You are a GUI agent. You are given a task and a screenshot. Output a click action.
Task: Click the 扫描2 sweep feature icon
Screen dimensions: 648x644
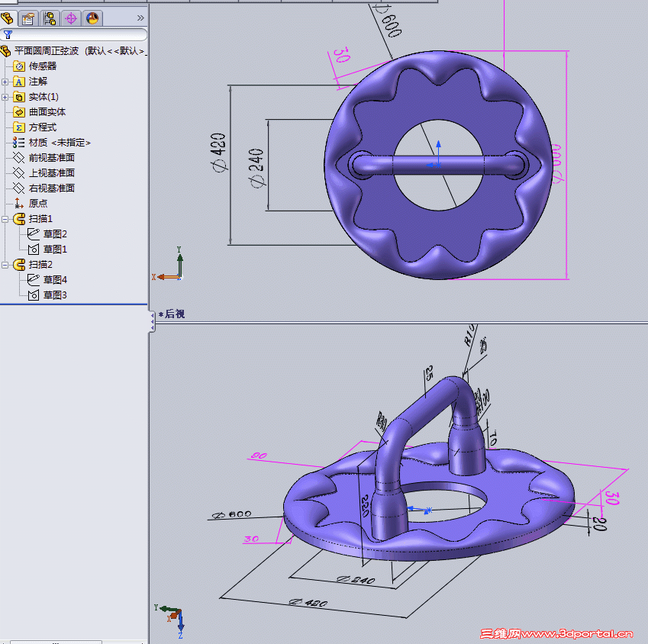coord(19,265)
